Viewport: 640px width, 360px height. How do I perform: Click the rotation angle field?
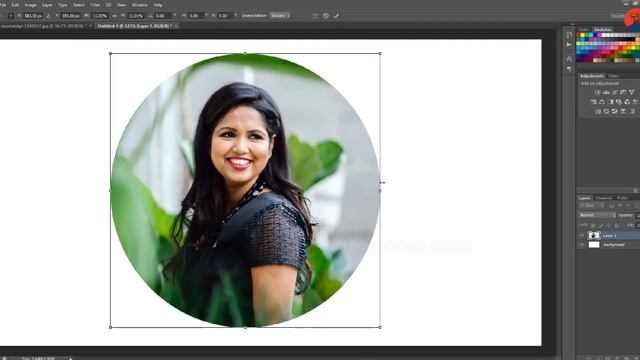point(163,16)
